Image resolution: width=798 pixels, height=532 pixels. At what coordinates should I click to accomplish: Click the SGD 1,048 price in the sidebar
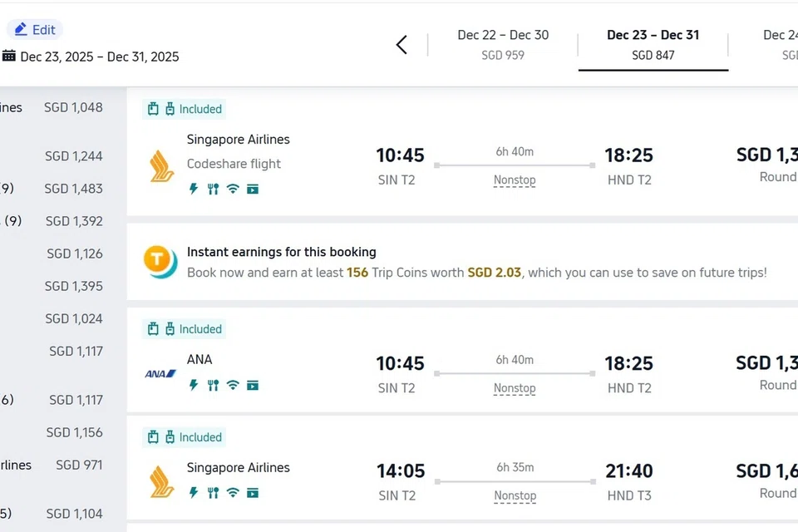(x=74, y=107)
